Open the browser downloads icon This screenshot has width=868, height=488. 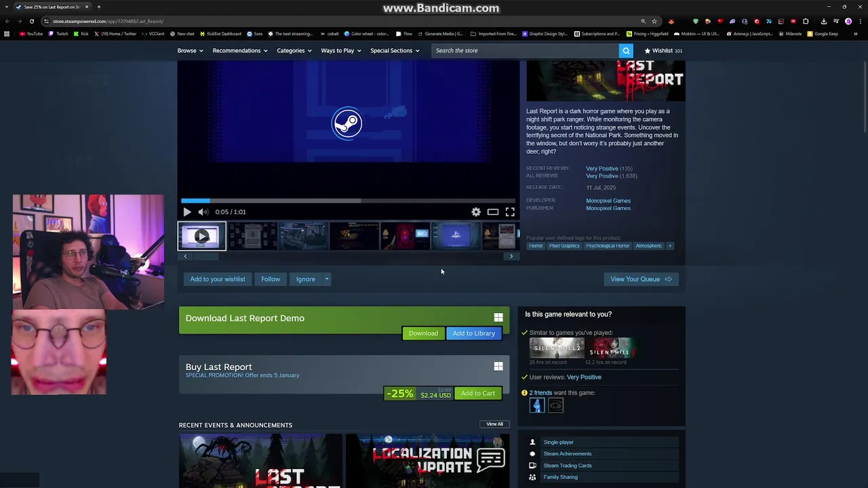(823, 21)
